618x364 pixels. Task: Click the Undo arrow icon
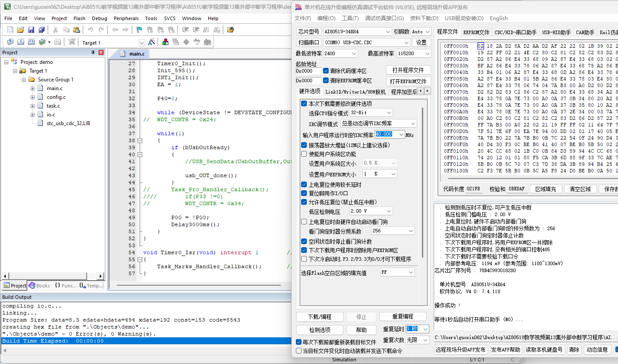point(91,30)
